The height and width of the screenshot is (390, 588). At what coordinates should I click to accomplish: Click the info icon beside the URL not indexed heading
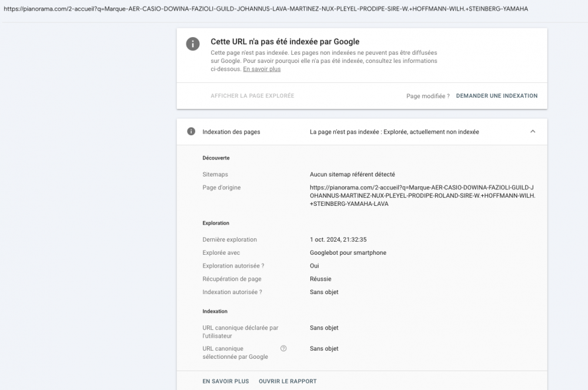193,44
